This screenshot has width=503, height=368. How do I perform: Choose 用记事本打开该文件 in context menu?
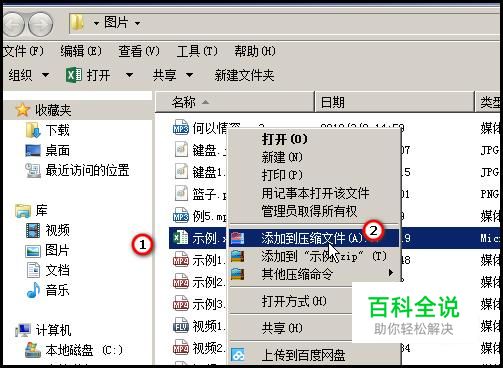tap(315, 193)
